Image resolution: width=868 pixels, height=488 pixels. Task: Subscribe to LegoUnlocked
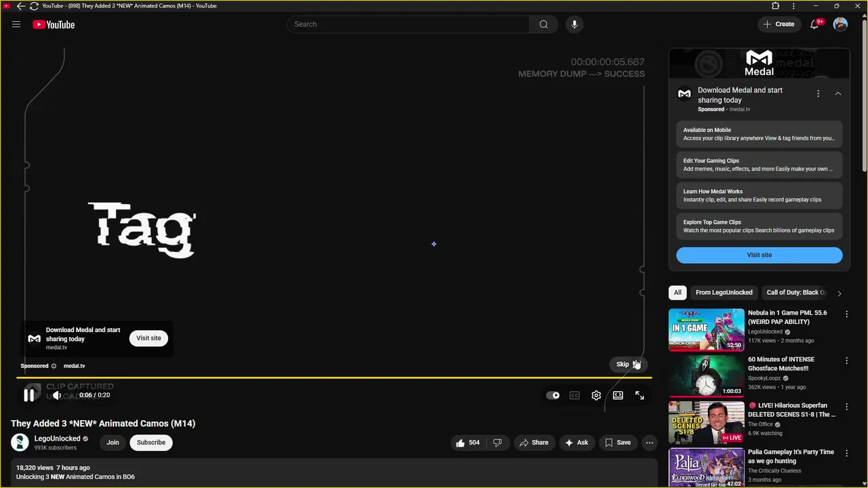coord(151,443)
